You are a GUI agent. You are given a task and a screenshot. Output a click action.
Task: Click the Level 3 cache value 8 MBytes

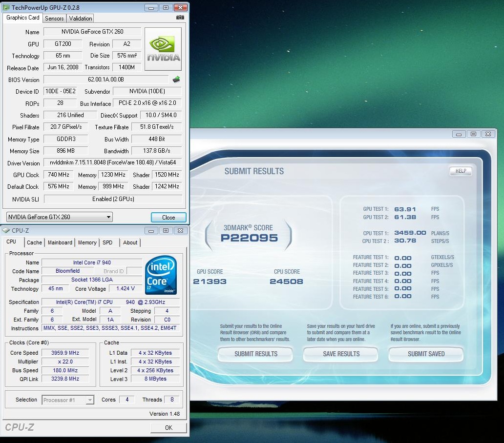pos(155,379)
